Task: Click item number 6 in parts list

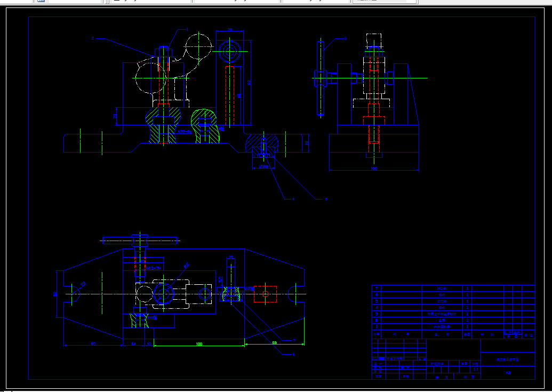Action: (x=377, y=295)
